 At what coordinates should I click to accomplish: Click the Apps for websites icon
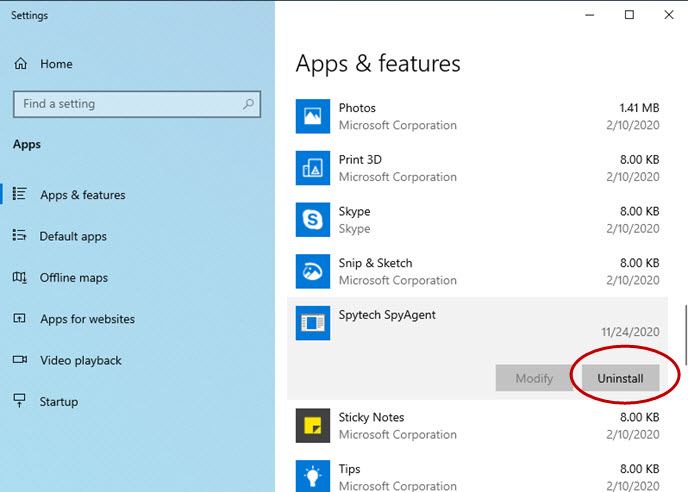tap(20, 318)
